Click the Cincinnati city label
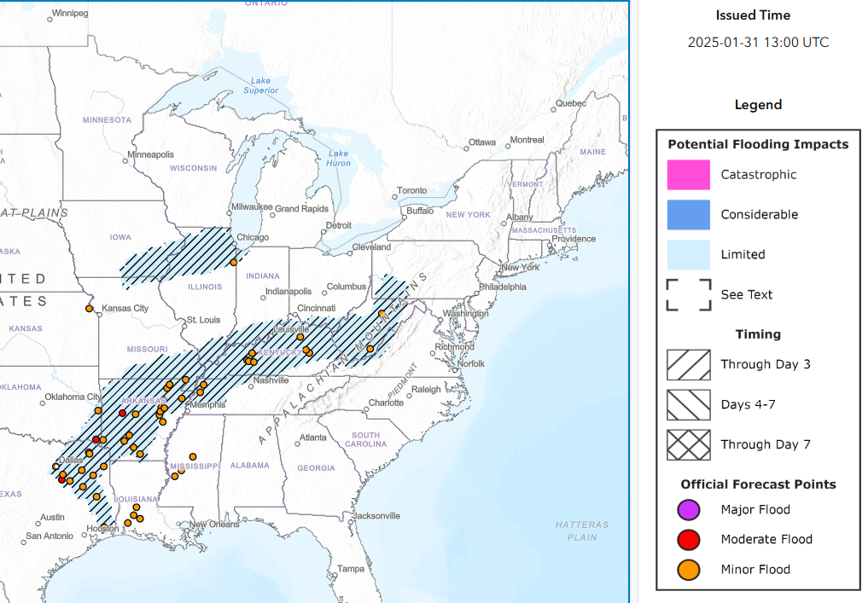 coord(316,308)
